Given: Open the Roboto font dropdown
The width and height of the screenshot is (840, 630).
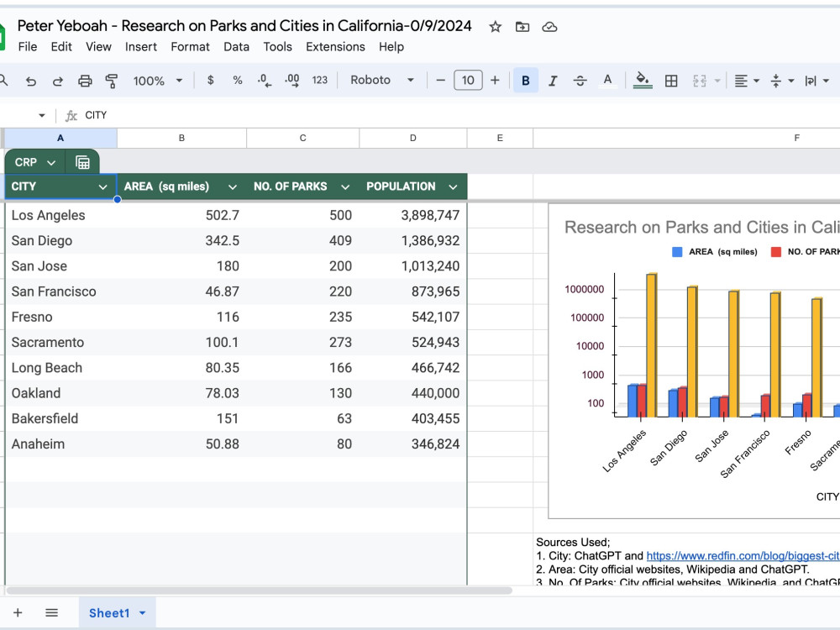Looking at the screenshot, I should click(x=382, y=81).
